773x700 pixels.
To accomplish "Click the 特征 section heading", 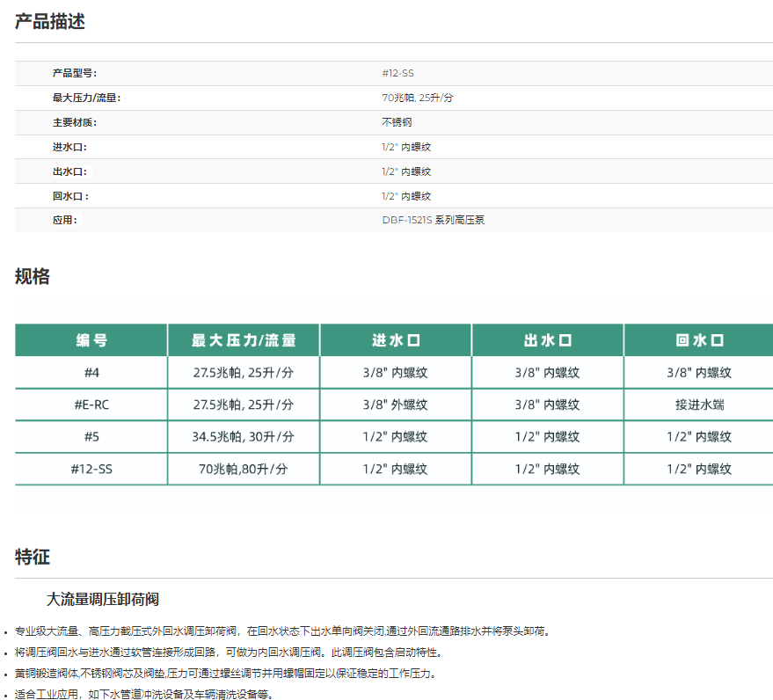I will pos(33,557).
